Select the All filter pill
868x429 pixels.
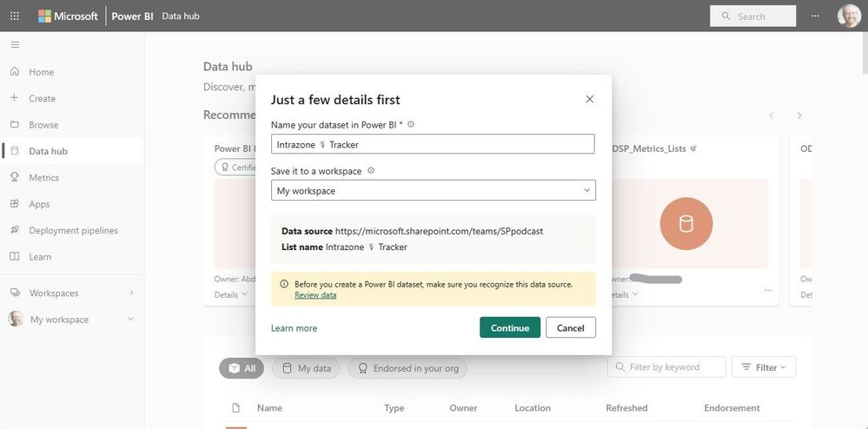pyautogui.click(x=242, y=368)
